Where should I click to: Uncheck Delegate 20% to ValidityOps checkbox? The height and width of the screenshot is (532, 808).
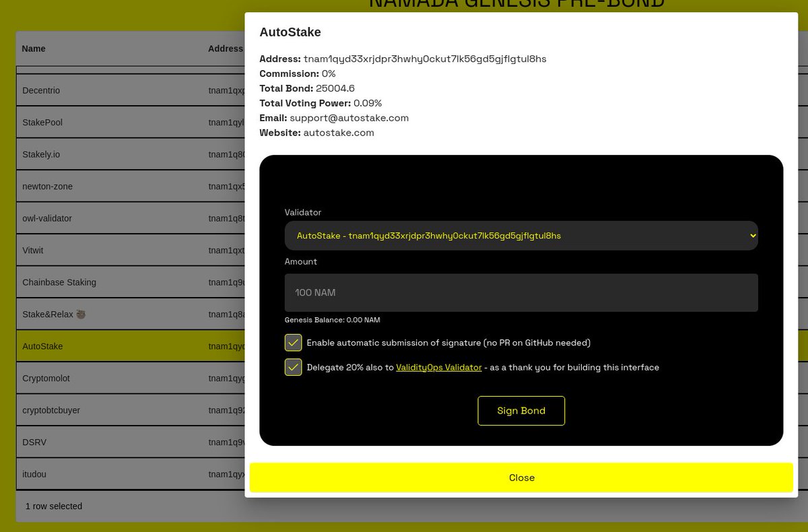[x=293, y=367]
